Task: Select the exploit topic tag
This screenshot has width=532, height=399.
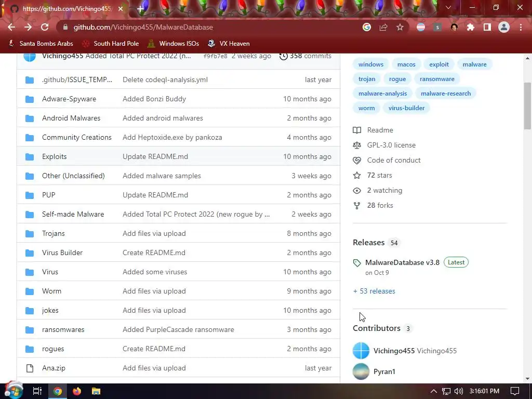Action: pyautogui.click(x=438, y=64)
